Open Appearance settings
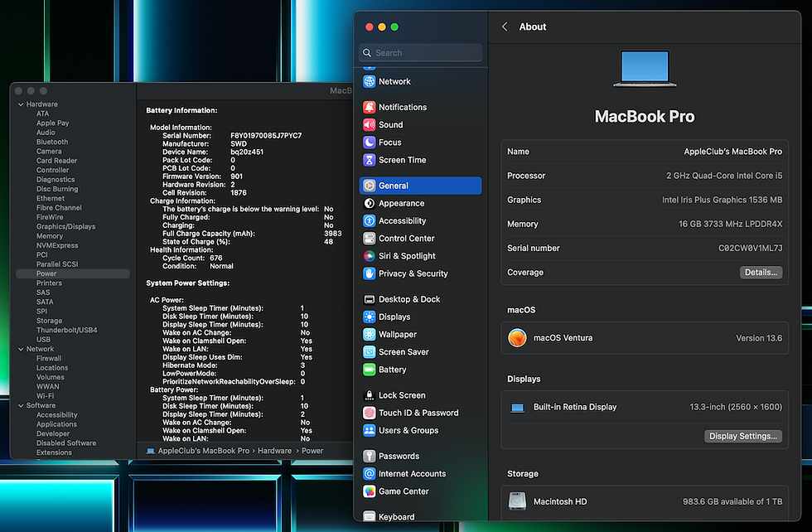Viewport: 812px width, 532px height. (x=420, y=203)
